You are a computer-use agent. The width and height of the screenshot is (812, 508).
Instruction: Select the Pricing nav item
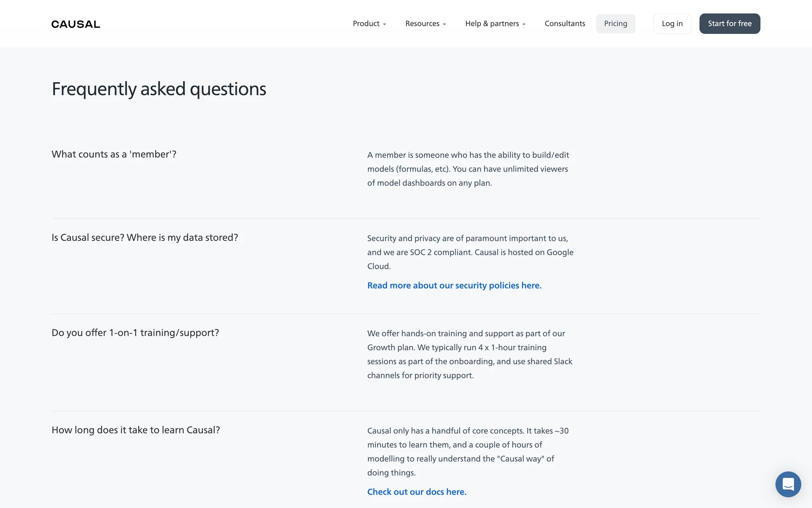[615, 24]
